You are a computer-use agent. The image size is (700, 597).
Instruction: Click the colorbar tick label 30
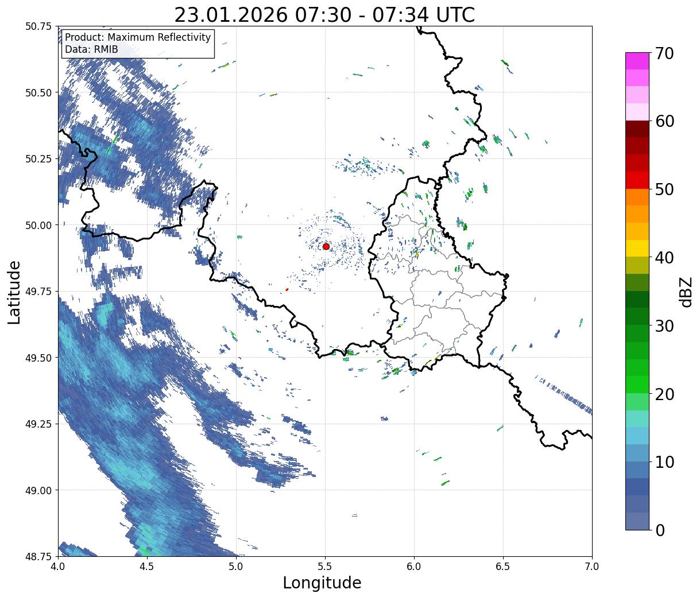pyautogui.click(x=664, y=325)
